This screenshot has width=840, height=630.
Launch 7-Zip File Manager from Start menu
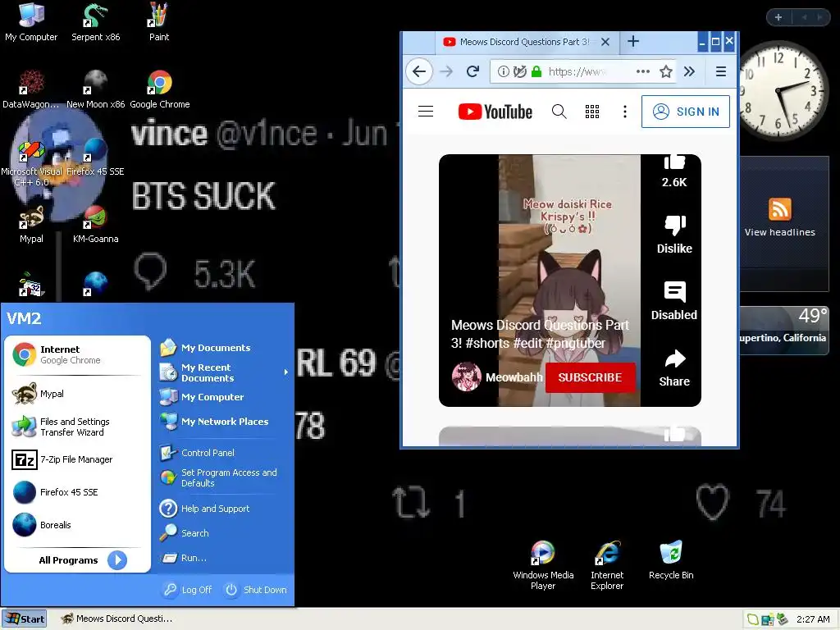78,459
